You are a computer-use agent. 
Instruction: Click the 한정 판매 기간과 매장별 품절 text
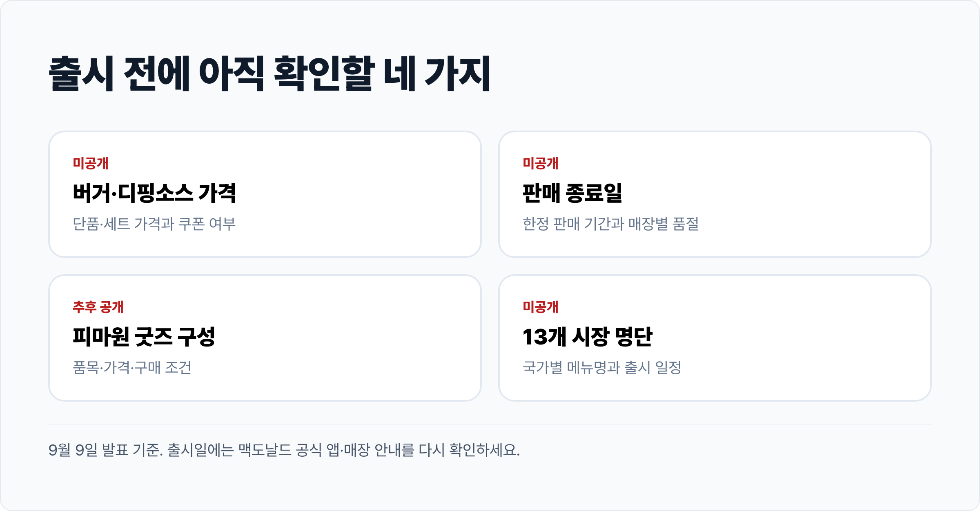click(x=611, y=224)
